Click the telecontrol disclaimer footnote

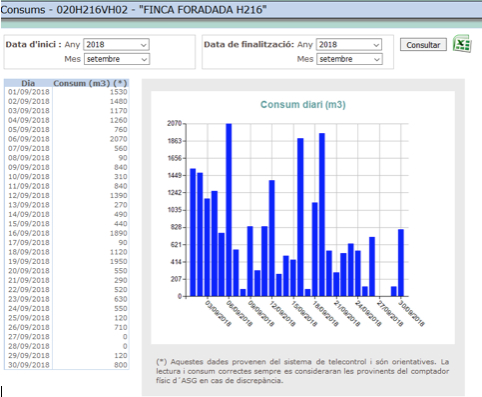pos(302,371)
